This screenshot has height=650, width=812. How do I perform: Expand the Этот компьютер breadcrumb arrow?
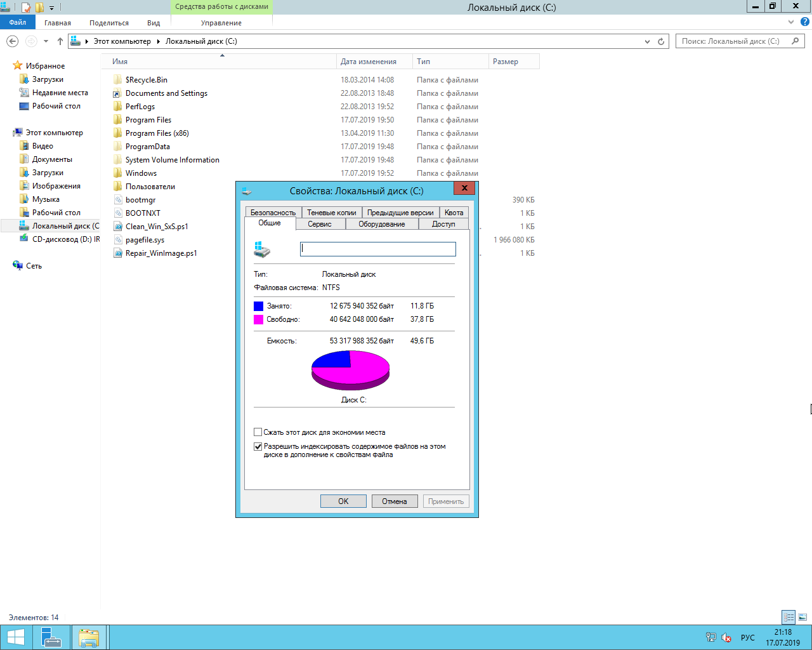pyautogui.click(x=158, y=41)
